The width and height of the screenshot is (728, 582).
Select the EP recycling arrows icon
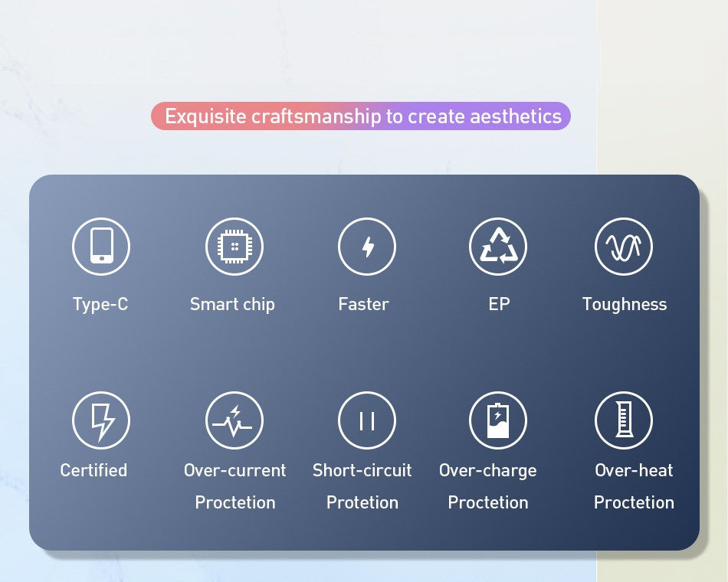[498, 247]
